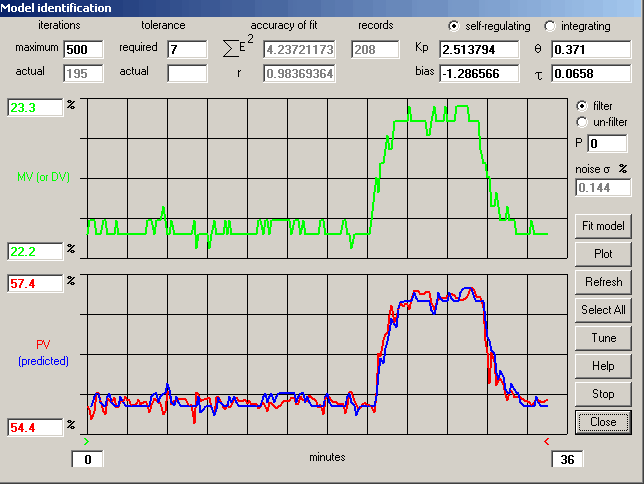Open the Tune function

click(x=603, y=338)
